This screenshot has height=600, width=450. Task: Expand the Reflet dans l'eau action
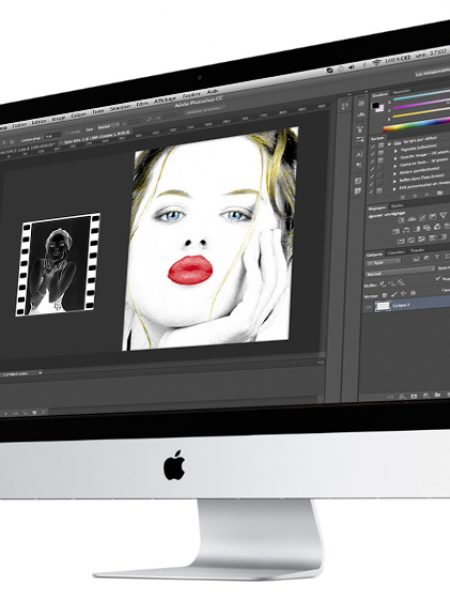[394, 181]
